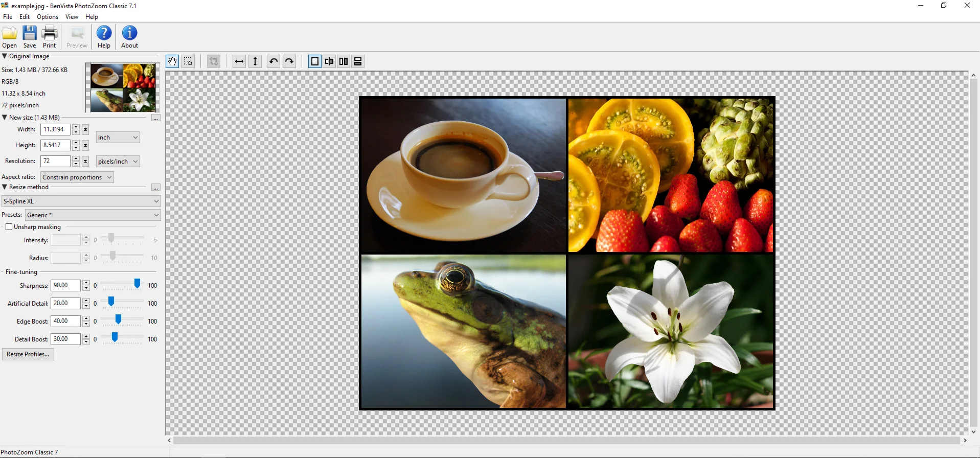Open the S-Spline XL resize method dropdown
Viewport: 980px width, 458px height.
click(81, 201)
